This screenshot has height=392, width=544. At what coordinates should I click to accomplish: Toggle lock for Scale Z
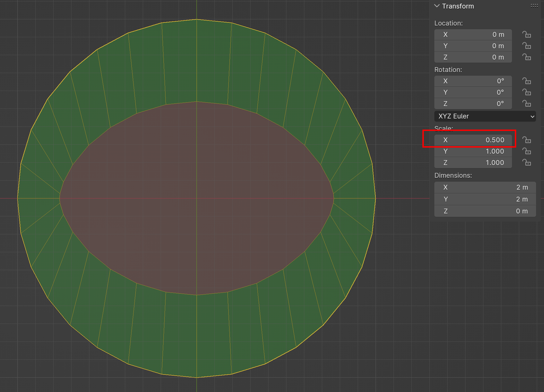click(x=527, y=163)
